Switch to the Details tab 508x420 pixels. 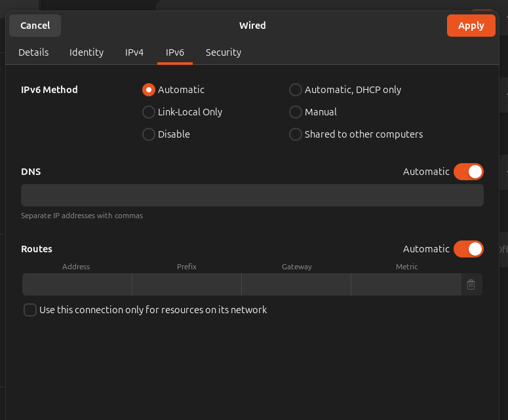click(33, 52)
